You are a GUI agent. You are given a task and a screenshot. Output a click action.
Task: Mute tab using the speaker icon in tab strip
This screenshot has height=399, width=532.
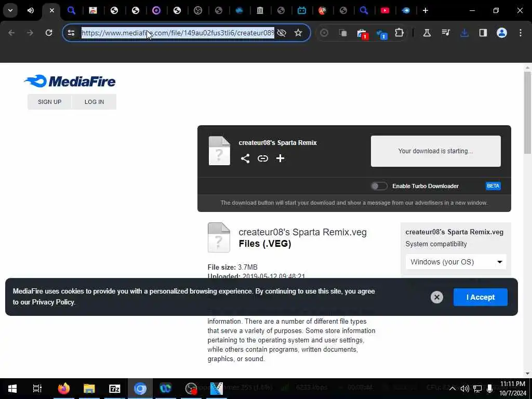[31, 10]
